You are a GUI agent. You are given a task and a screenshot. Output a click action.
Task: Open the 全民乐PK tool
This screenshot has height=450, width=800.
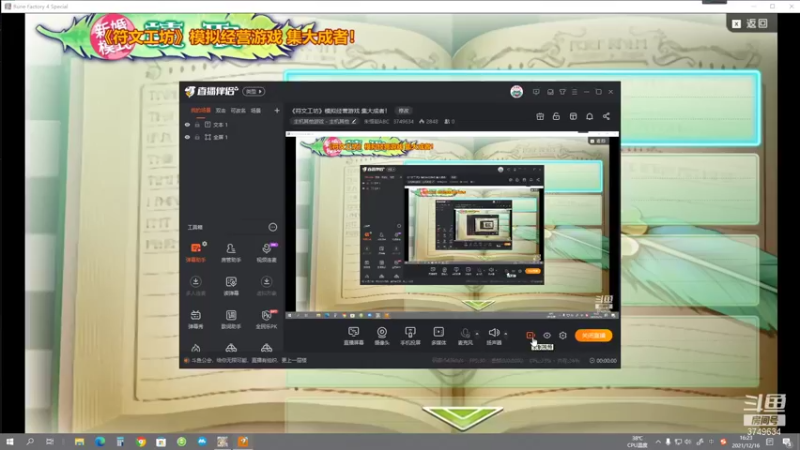(x=266, y=319)
